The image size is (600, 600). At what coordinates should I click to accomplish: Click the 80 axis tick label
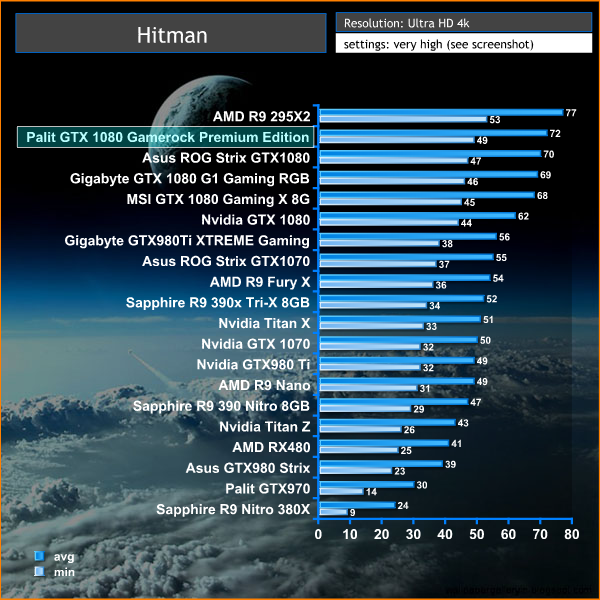572,534
